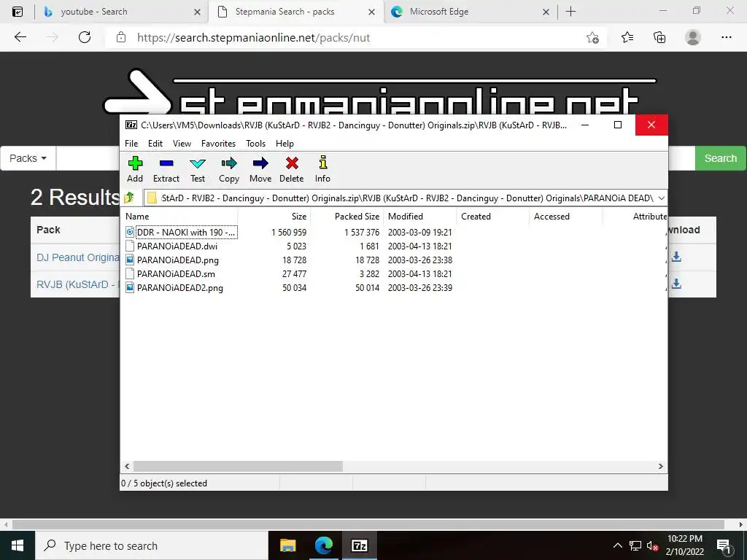Open the 7-Zip File menu
Viewport: 747px width, 560px height.
click(131, 144)
